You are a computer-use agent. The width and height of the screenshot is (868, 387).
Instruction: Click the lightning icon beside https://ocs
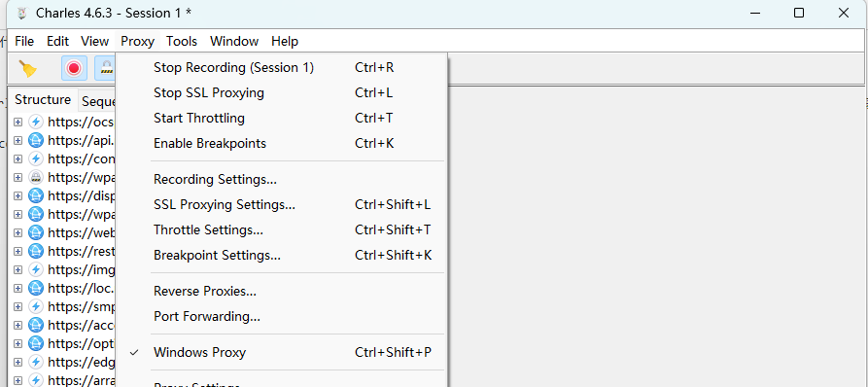pos(35,122)
